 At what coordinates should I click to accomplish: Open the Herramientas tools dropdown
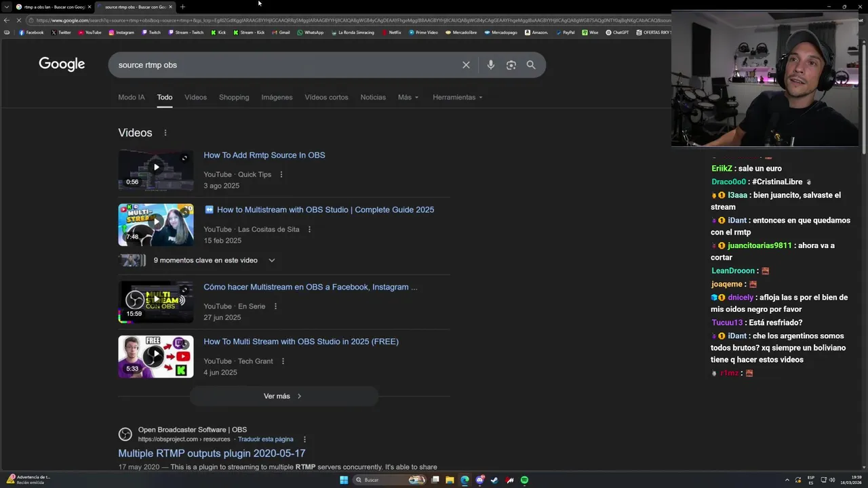458,97
